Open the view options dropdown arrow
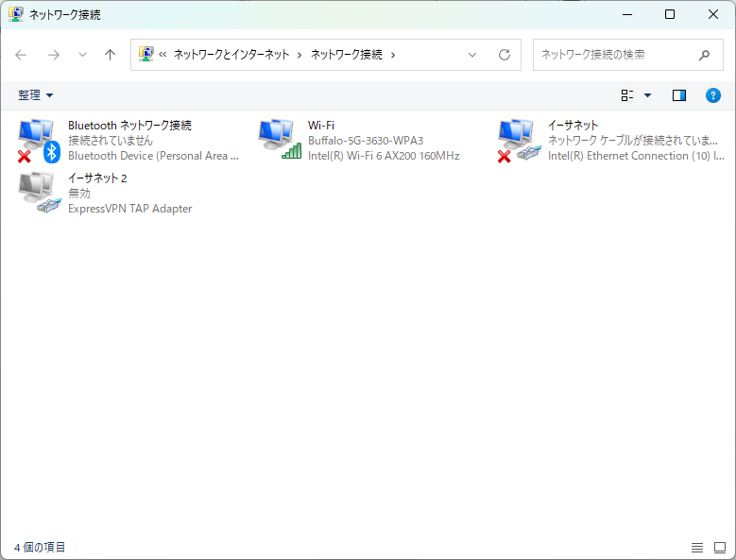The width and height of the screenshot is (736, 560). 647,95
